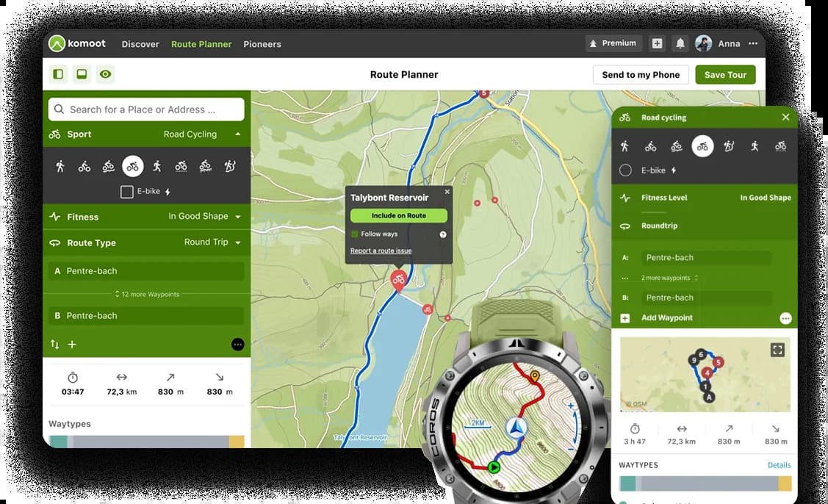Open the Details link beside WAYTYPES
The image size is (828, 504).
(x=779, y=465)
